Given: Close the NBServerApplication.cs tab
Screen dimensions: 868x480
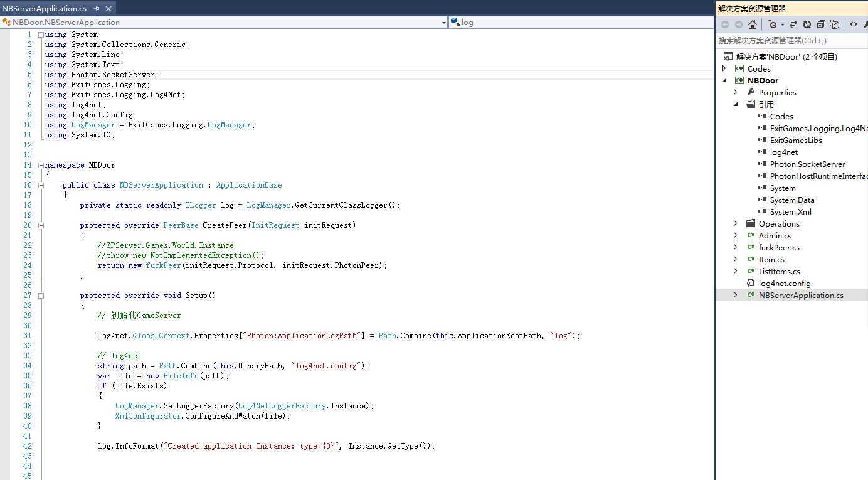Looking at the screenshot, I should [x=109, y=9].
